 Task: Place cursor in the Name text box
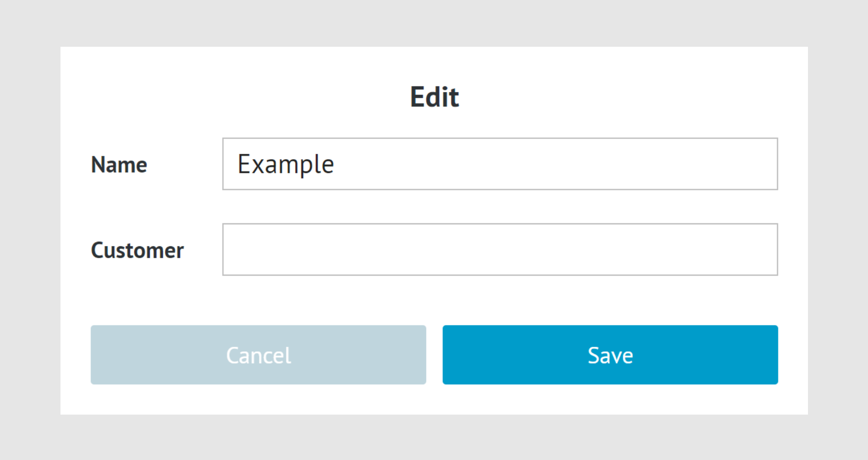click(x=500, y=164)
